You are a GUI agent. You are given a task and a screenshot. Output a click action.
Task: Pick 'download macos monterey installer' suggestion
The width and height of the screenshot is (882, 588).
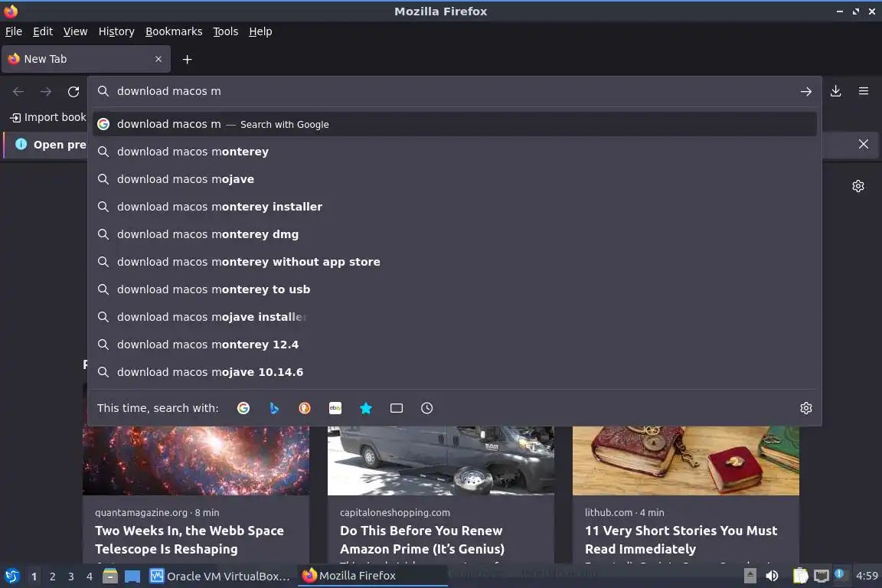point(455,207)
